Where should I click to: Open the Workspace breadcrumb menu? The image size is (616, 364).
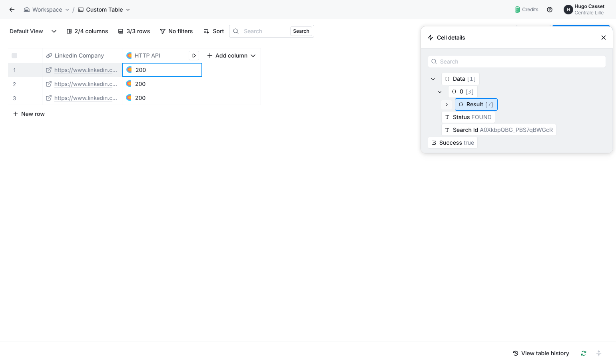point(46,10)
